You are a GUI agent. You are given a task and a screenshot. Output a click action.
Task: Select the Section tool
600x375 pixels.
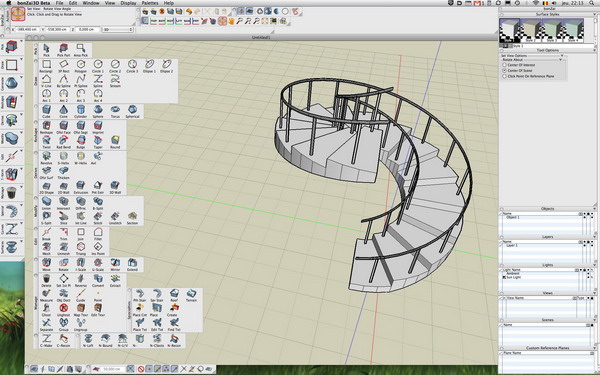tap(132, 218)
